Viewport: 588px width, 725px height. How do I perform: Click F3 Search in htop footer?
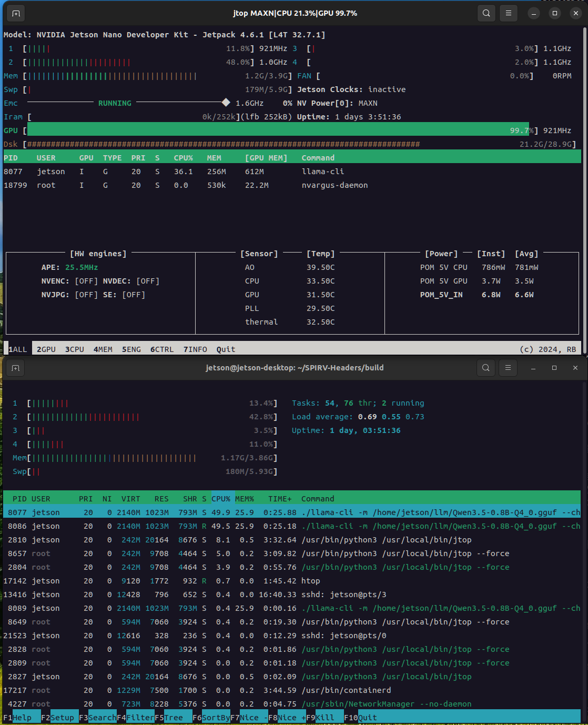[x=98, y=718]
